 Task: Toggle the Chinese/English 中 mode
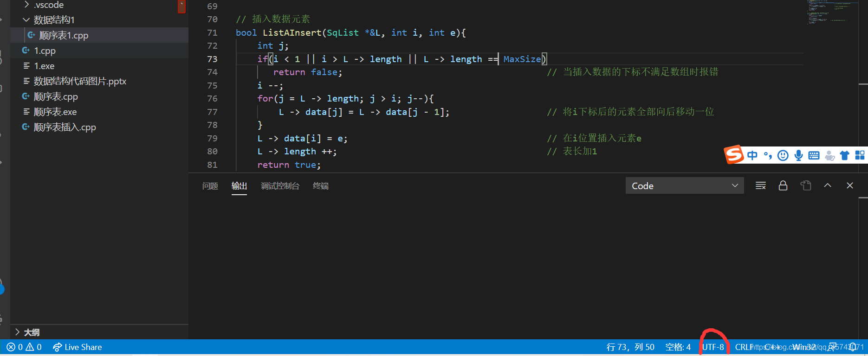pos(752,156)
